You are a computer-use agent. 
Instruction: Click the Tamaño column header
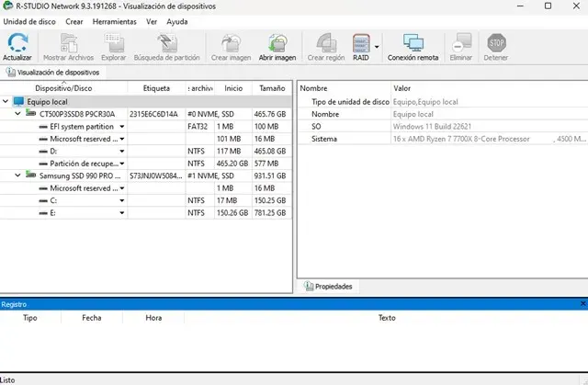tap(272, 88)
